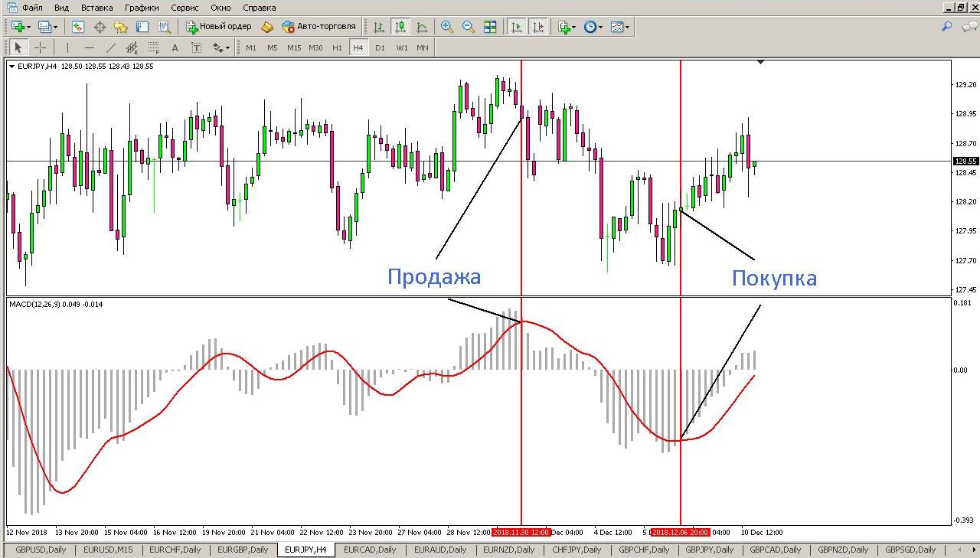Screen dimensions: 980x558
Task: Select H4 timeframe button
Action: pos(358,47)
